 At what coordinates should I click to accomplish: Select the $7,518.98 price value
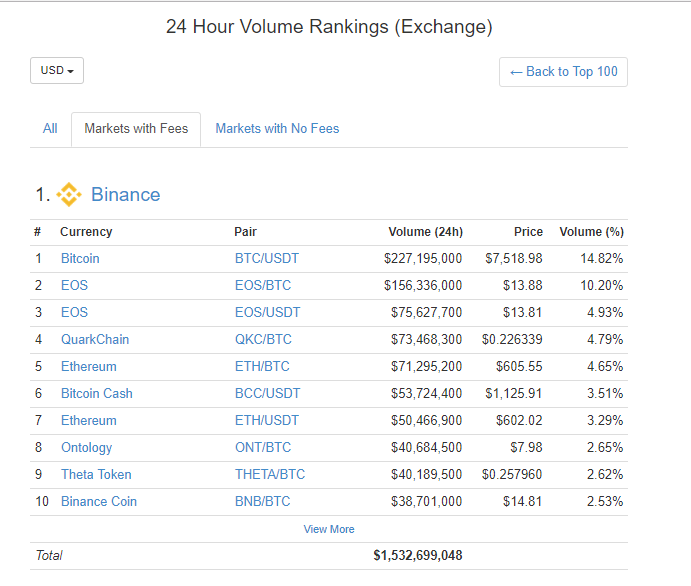(514, 259)
